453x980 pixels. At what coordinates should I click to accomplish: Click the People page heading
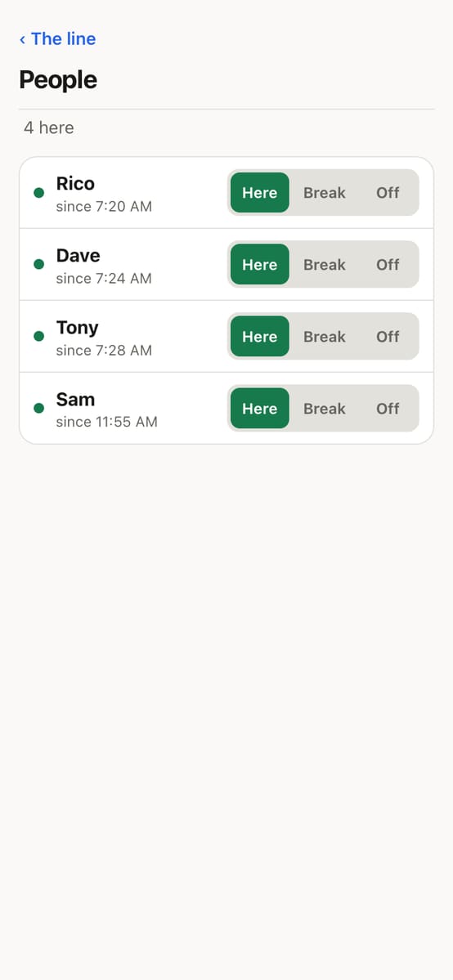(x=57, y=80)
